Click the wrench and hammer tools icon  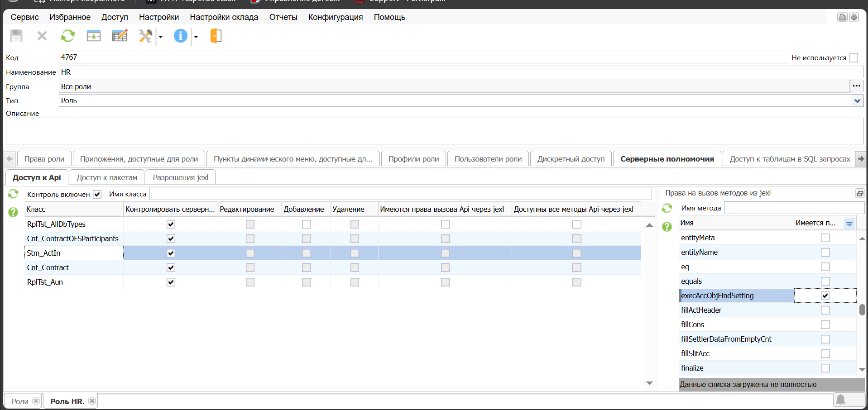click(x=145, y=36)
